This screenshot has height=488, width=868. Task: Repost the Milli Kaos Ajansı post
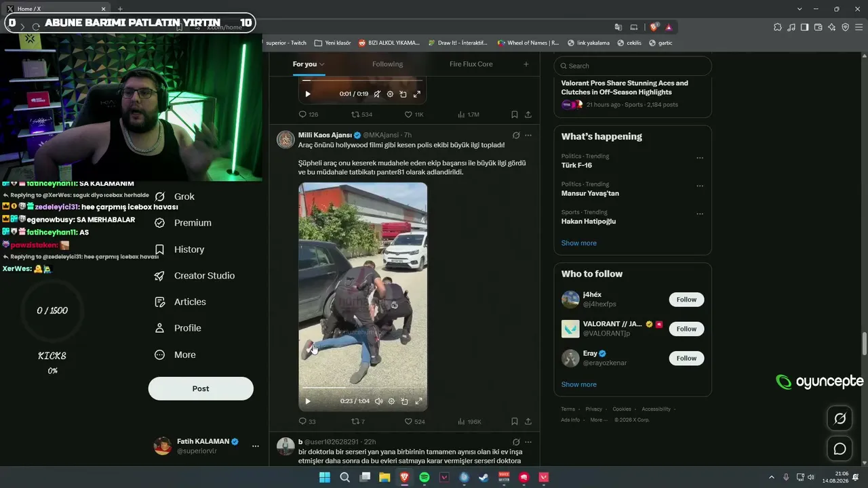click(358, 422)
